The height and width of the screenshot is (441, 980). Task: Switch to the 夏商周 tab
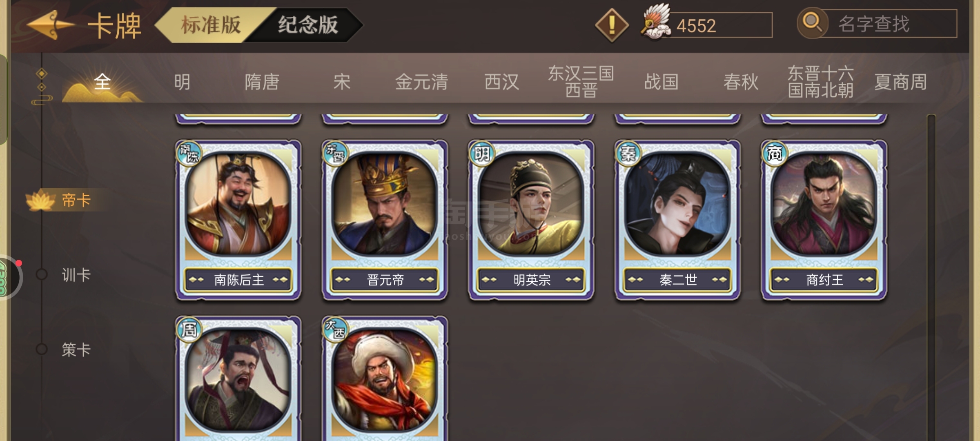900,82
